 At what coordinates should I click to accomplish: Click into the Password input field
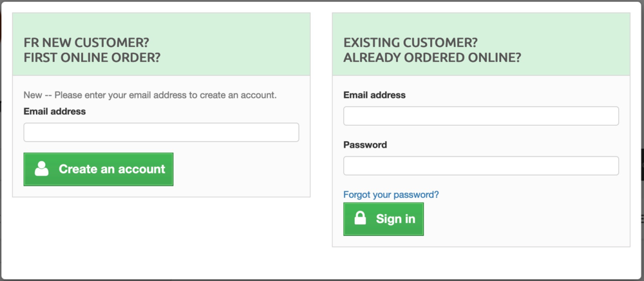coord(480,166)
